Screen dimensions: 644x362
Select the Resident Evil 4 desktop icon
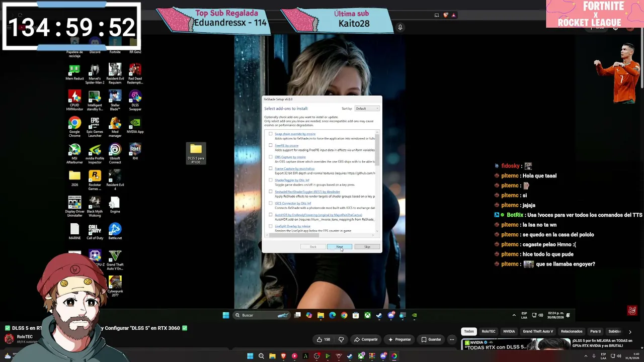click(x=115, y=180)
